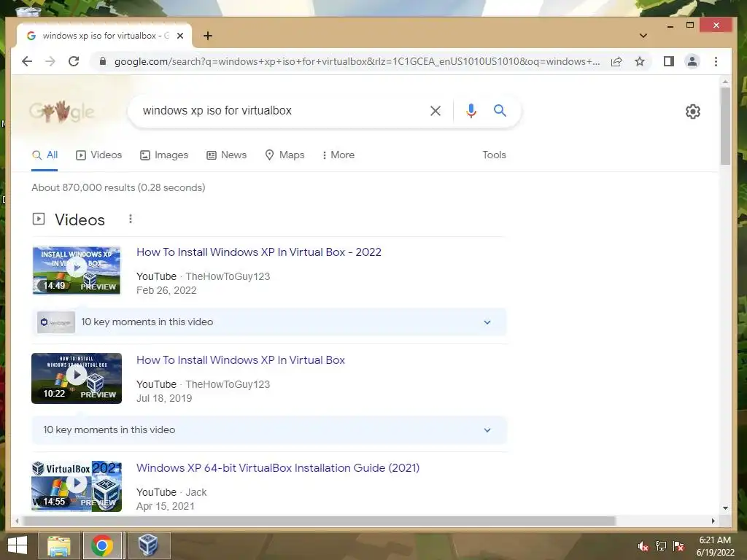747x560 pixels.
Task: Switch to the News tab
Action: (226, 155)
